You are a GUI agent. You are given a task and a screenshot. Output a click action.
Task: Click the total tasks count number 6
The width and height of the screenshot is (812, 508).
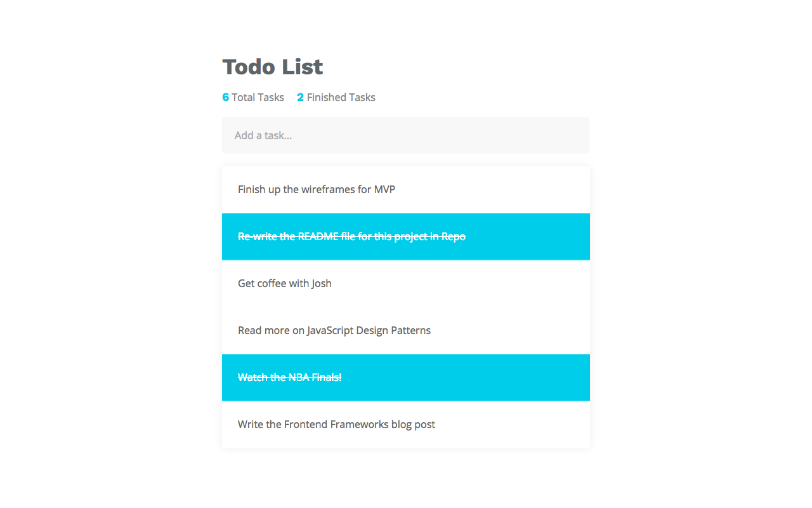point(225,97)
